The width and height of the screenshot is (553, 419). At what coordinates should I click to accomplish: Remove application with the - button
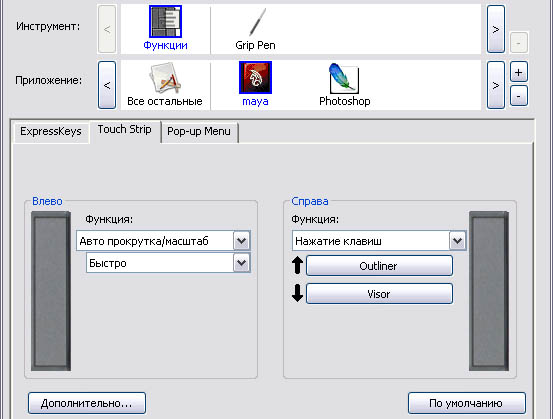click(x=518, y=96)
